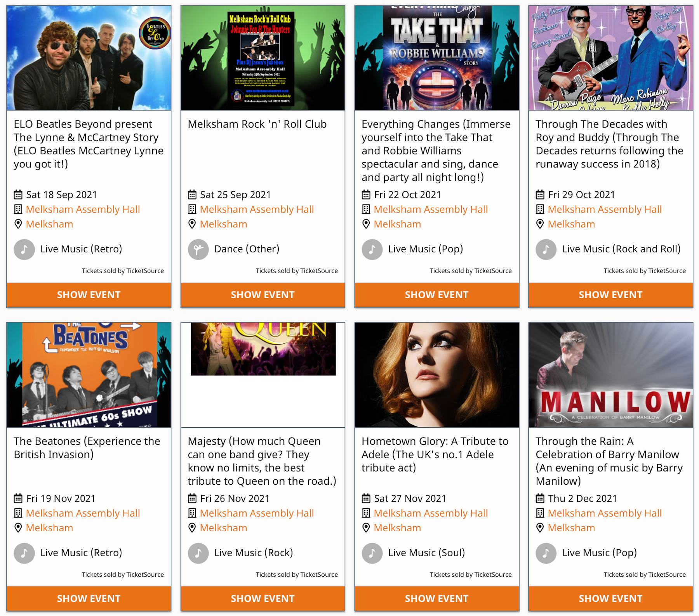The height and width of the screenshot is (616, 699).
Task: Click the music note icon beside Live Music (Rock)
Action: point(198,553)
